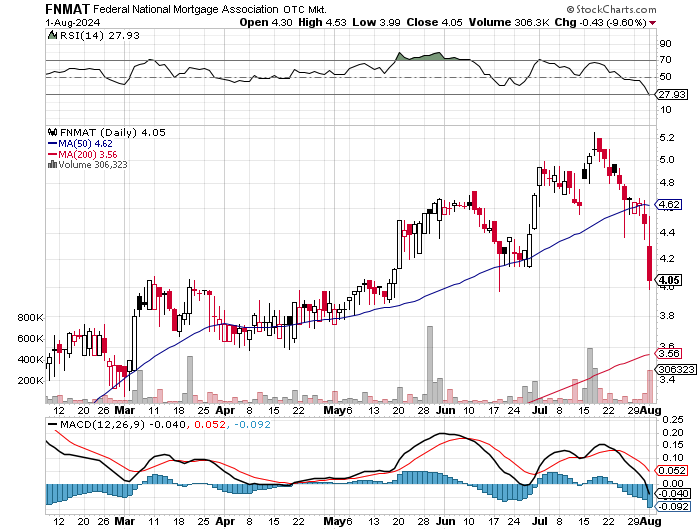Click the RSI indicator mountain icon
The image size is (700, 530).
52,35
